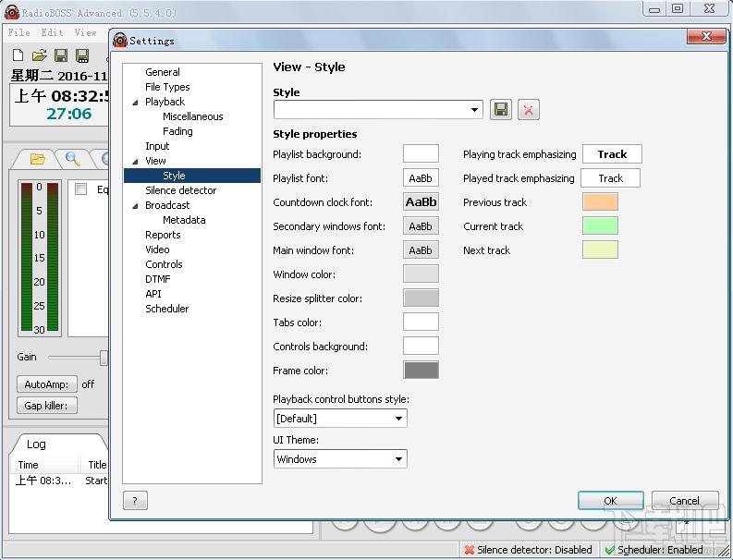The width and height of the screenshot is (733, 560).
Task: Select Miscellaneous under Playback
Action: (x=192, y=116)
